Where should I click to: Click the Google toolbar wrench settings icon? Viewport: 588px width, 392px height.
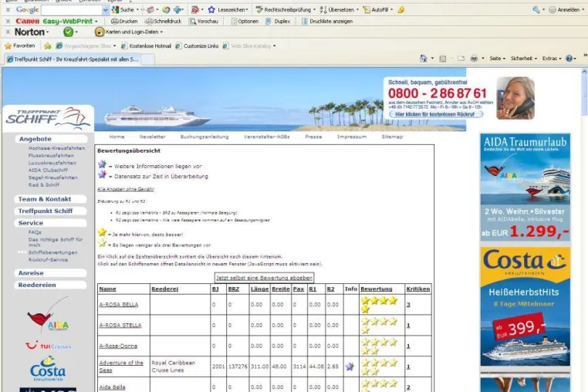536,10
